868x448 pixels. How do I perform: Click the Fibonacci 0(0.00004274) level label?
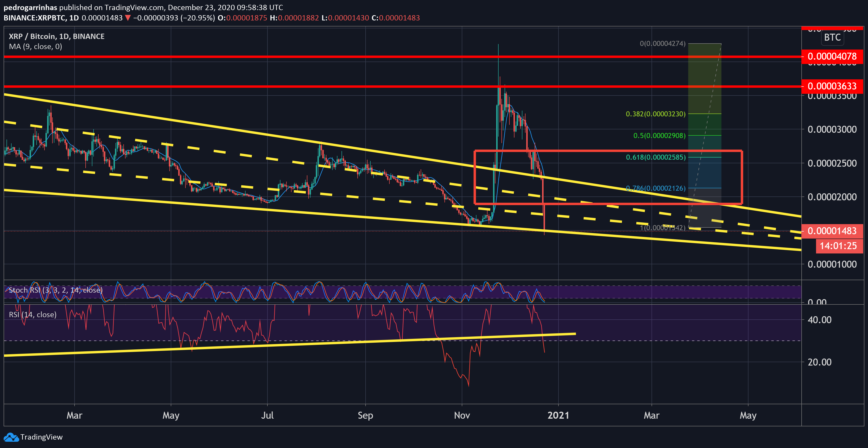point(662,44)
